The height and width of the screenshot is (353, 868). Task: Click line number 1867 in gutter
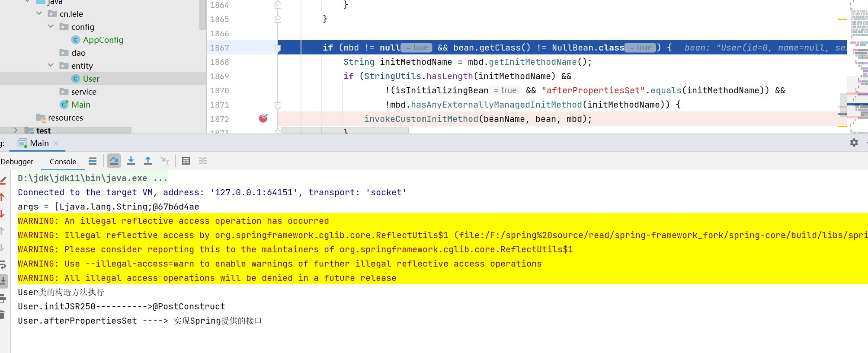(x=219, y=48)
